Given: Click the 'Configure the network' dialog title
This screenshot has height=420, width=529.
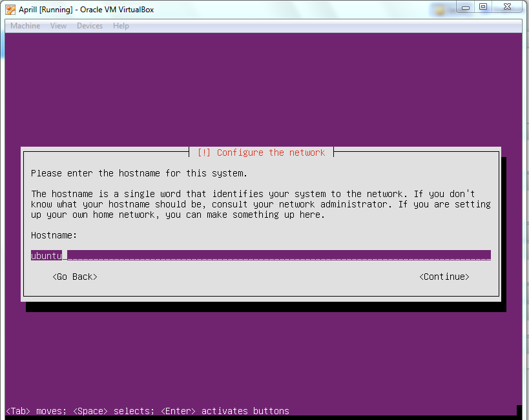Looking at the screenshot, I should tap(261, 152).
